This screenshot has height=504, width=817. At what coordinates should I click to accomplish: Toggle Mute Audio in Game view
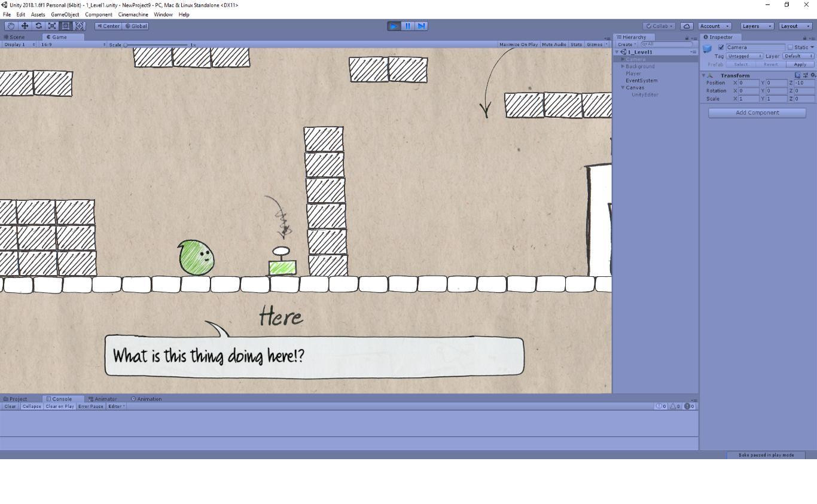[554, 44]
